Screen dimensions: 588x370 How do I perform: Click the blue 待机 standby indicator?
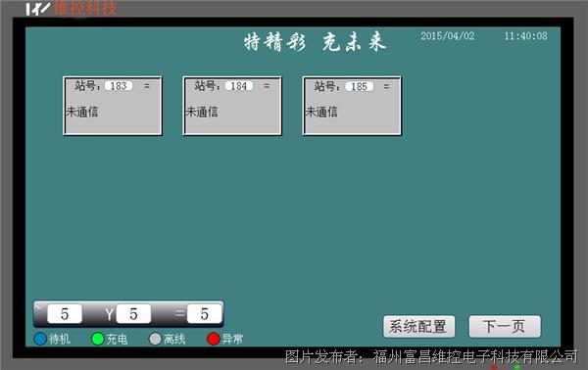click(40, 339)
